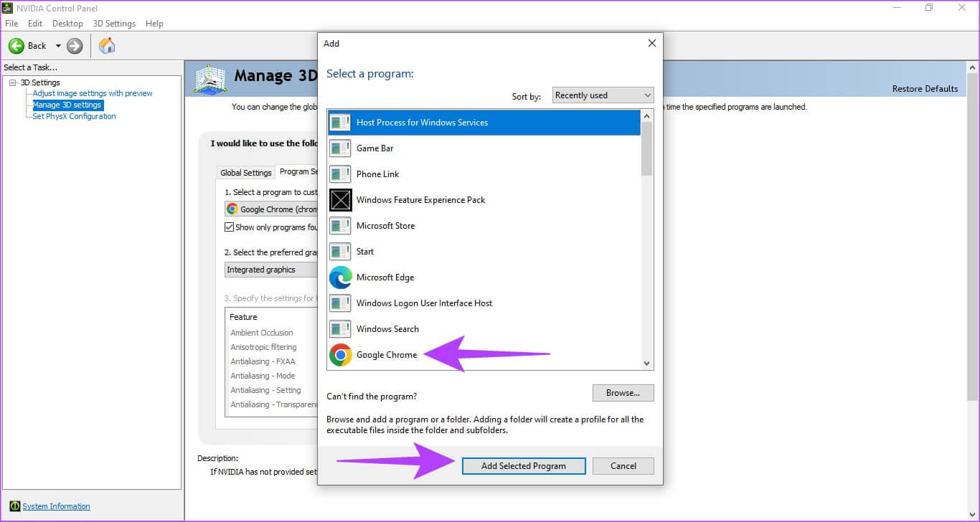Collapse the 3D Settings tree node
The image size is (980, 522).
(12, 82)
